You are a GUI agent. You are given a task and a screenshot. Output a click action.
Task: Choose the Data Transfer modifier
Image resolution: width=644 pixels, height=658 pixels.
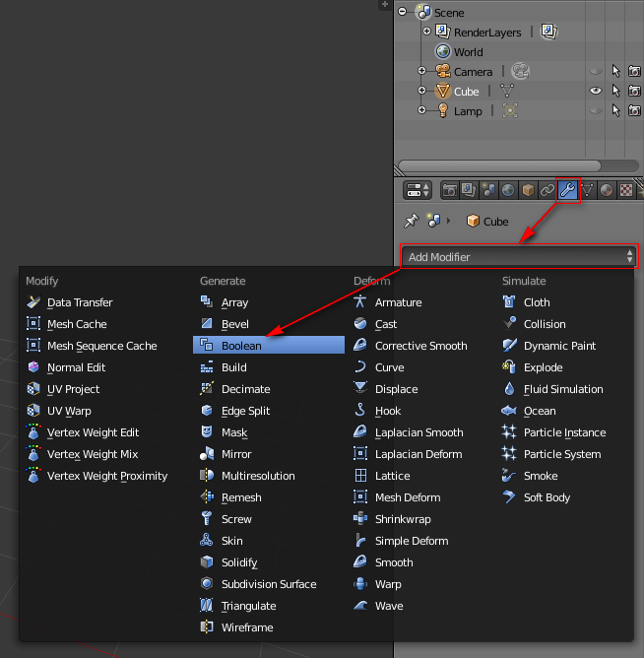(105, 302)
